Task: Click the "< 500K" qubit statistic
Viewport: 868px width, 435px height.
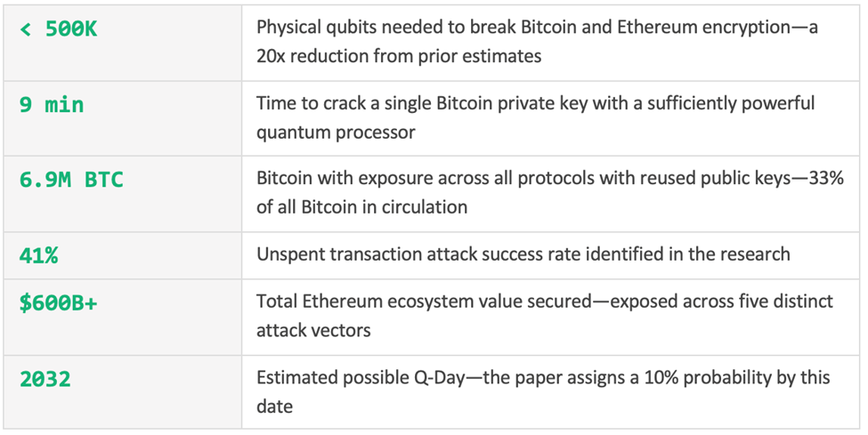Action: pos(59,29)
